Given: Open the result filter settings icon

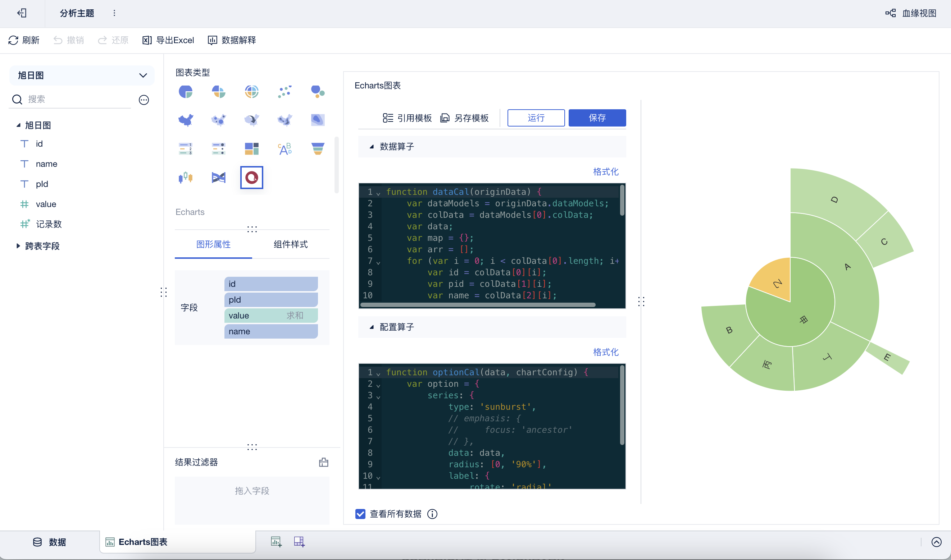Looking at the screenshot, I should pos(324,462).
